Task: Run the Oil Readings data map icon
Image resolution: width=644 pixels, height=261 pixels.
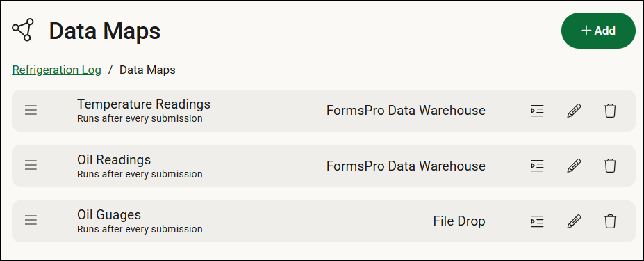Action: click(x=537, y=166)
